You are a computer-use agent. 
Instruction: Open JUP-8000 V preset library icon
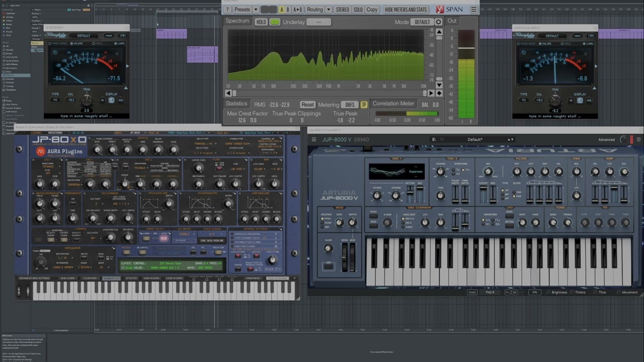pos(434,140)
